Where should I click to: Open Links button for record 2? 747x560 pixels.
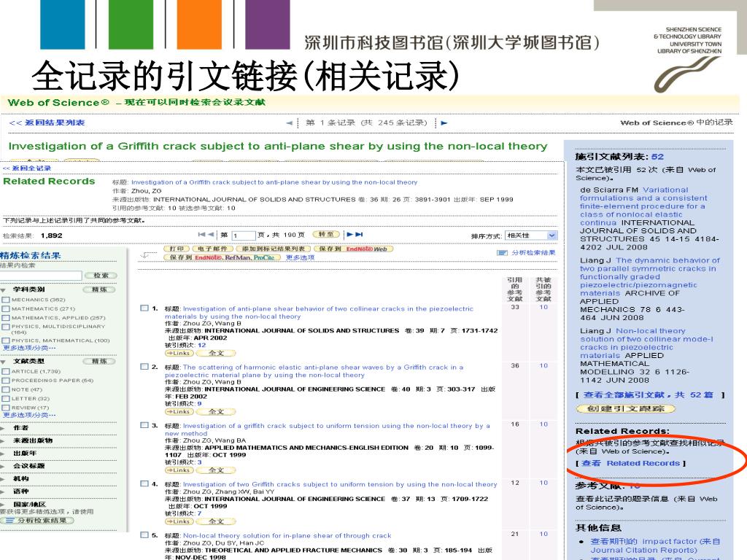[179, 411]
